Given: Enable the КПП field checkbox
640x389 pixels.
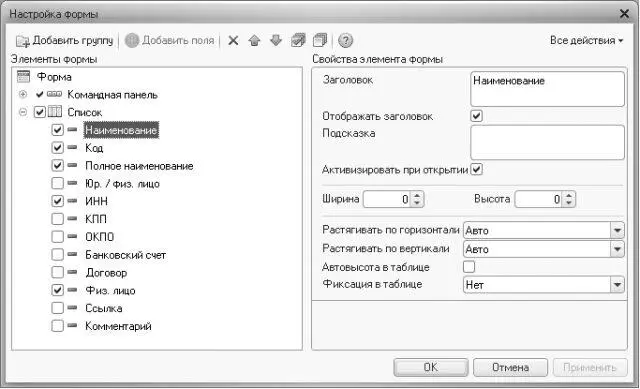Looking at the screenshot, I should click(58, 219).
